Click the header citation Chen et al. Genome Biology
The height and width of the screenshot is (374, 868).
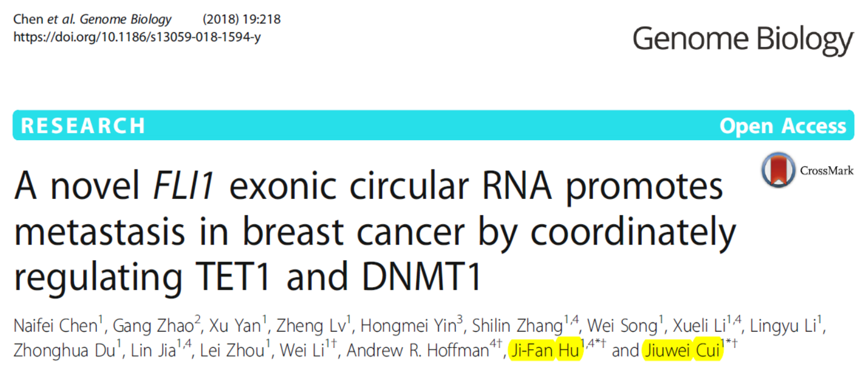92,19
